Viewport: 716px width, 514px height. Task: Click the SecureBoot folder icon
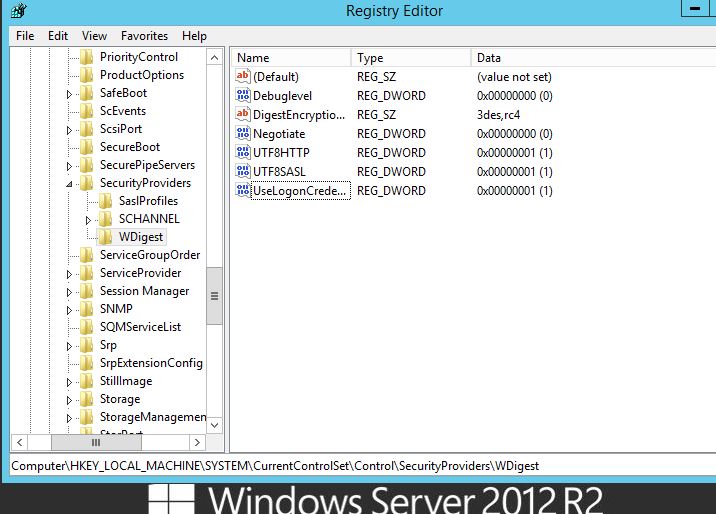pos(86,147)
